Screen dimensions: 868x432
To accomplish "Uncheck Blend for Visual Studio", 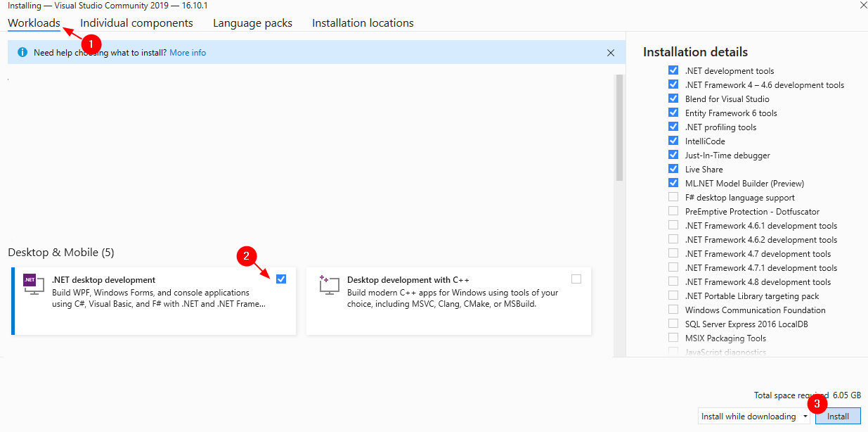I will (673, 99).
